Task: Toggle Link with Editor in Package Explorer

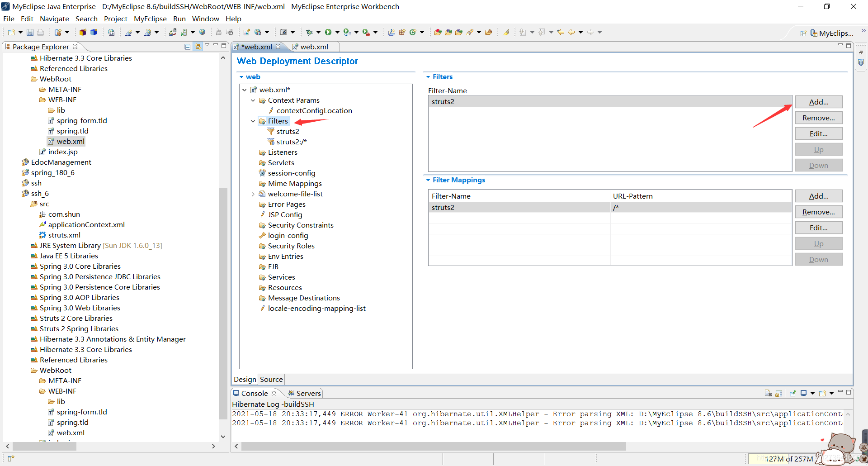Action: (x=198, y=47)
